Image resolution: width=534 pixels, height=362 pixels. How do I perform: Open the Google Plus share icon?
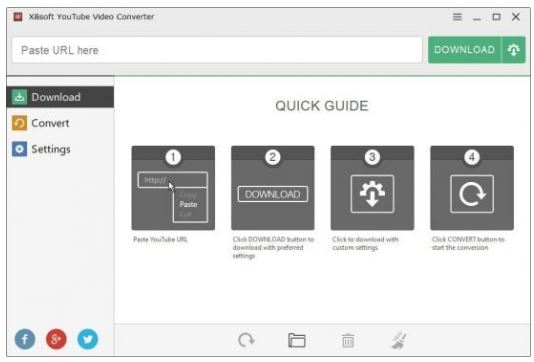(x=56, y=339)
